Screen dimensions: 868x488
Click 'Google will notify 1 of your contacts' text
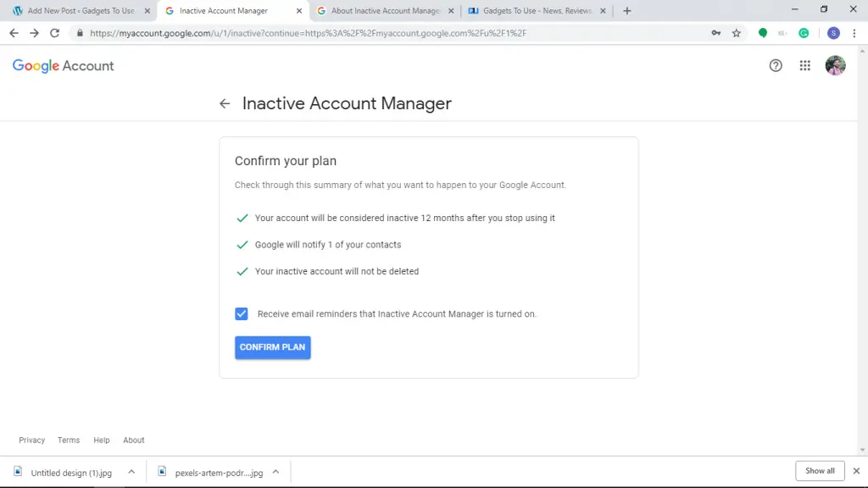(328, 245)
